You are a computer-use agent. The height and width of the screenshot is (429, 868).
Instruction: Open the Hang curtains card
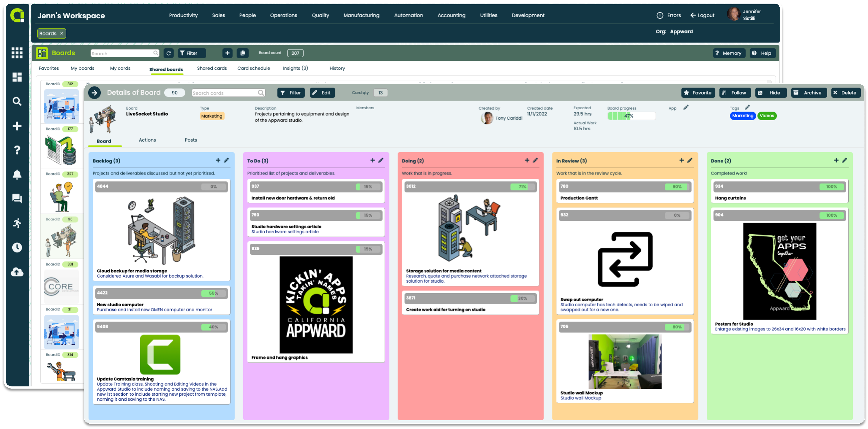tap(779, 191)
